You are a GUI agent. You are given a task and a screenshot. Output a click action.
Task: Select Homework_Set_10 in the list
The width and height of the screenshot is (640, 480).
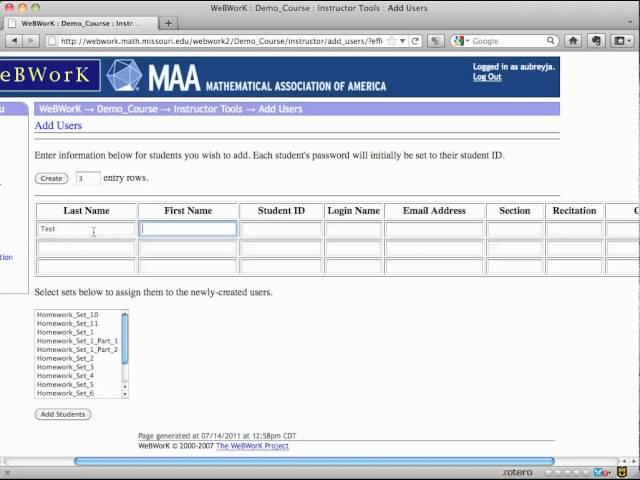[67, 315]
